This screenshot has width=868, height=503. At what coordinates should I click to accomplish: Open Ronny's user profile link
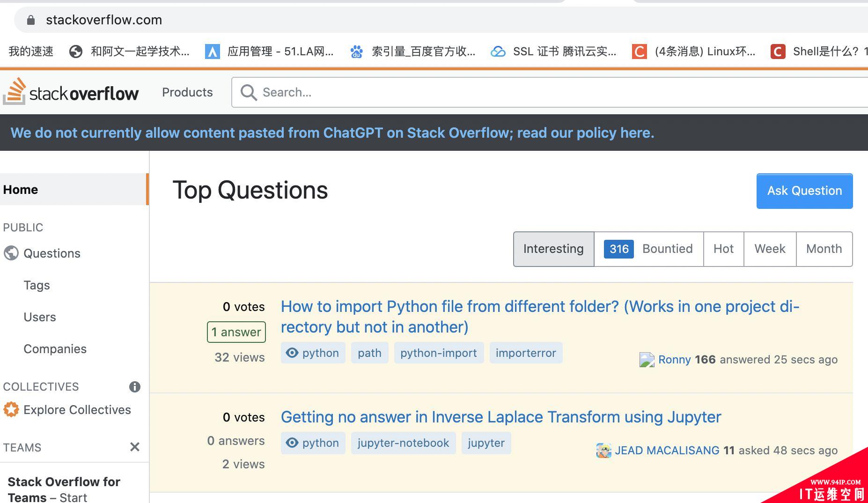[674, 360]
